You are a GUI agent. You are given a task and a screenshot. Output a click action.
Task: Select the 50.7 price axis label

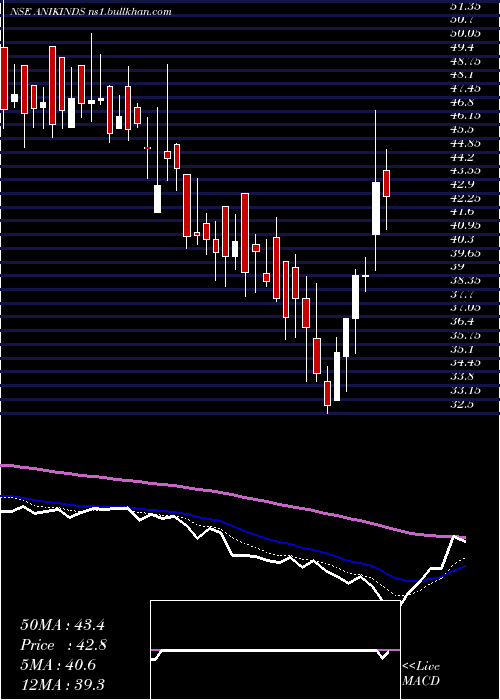462,20
